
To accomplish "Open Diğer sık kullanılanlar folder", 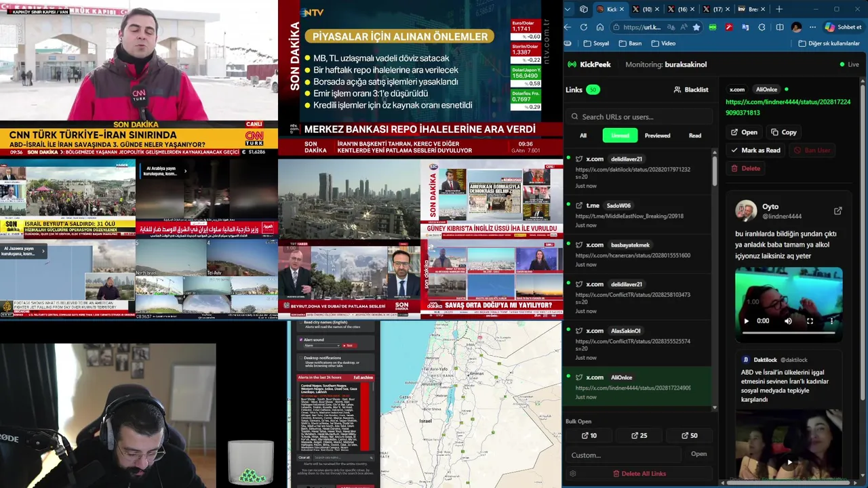I will [829, 43].
